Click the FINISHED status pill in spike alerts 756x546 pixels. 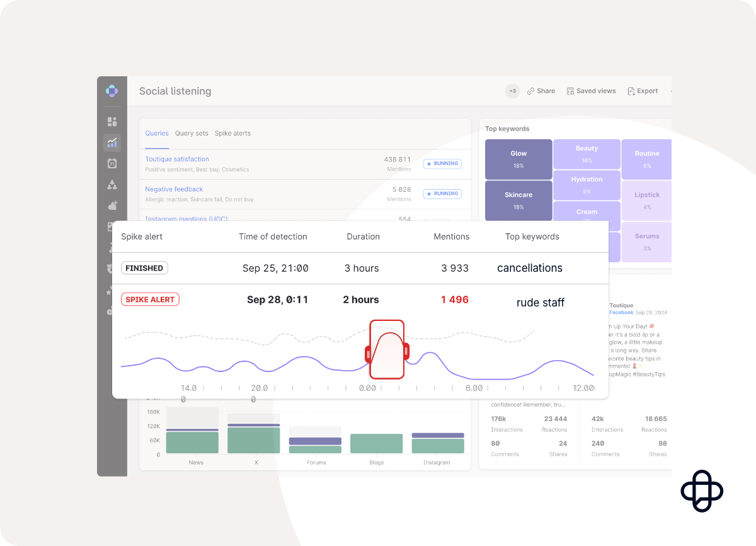point(144,268)
